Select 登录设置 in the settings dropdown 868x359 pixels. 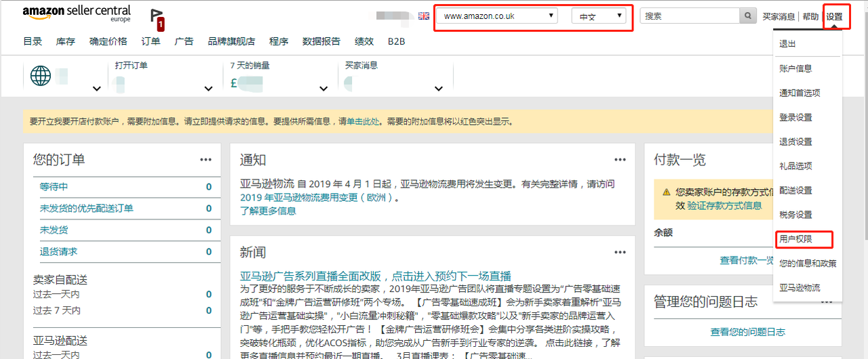795,117
